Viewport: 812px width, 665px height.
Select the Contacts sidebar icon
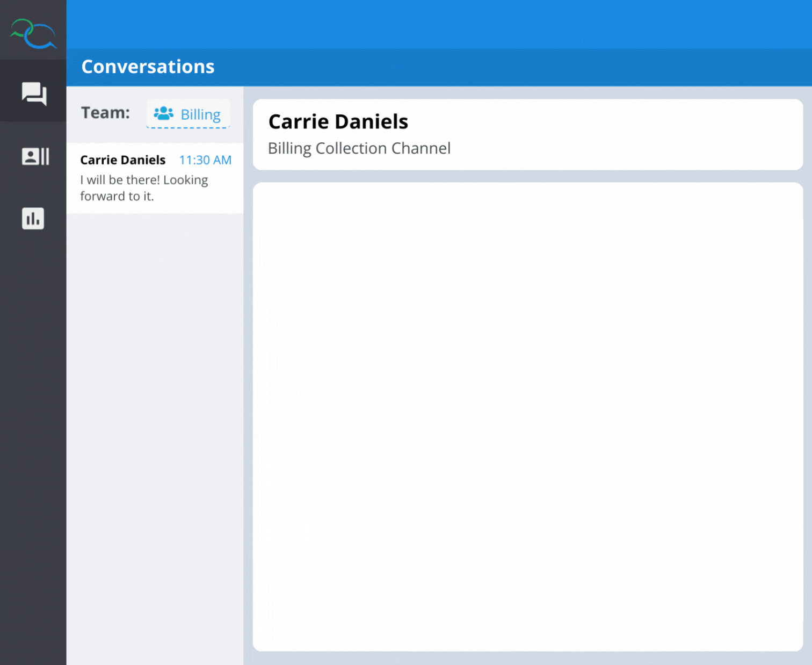pyautogui.click(x=33, y=156)
